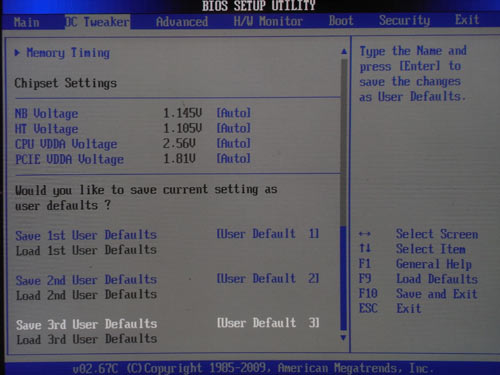Select the NB Voltage setting

[x=46, y=113]
